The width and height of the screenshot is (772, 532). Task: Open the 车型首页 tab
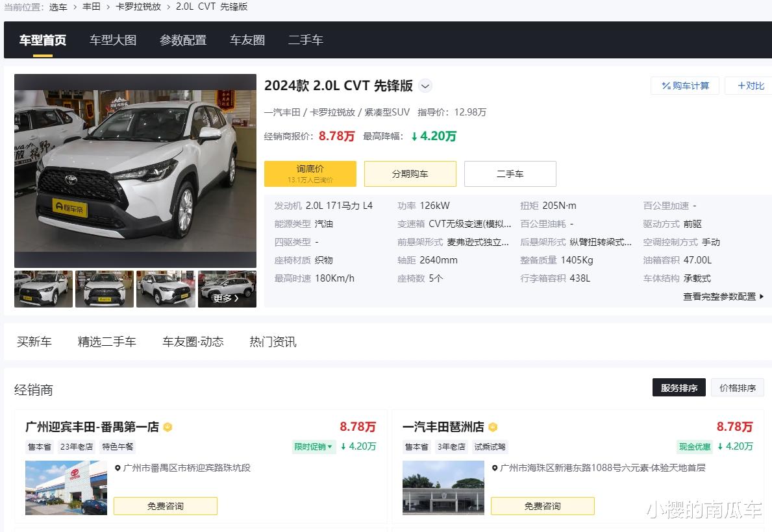pyautogui.click(x=43, y=40)
